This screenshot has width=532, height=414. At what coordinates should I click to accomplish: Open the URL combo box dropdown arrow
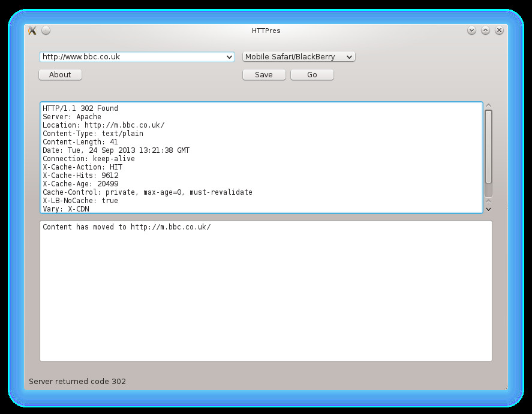coord(229,57)
